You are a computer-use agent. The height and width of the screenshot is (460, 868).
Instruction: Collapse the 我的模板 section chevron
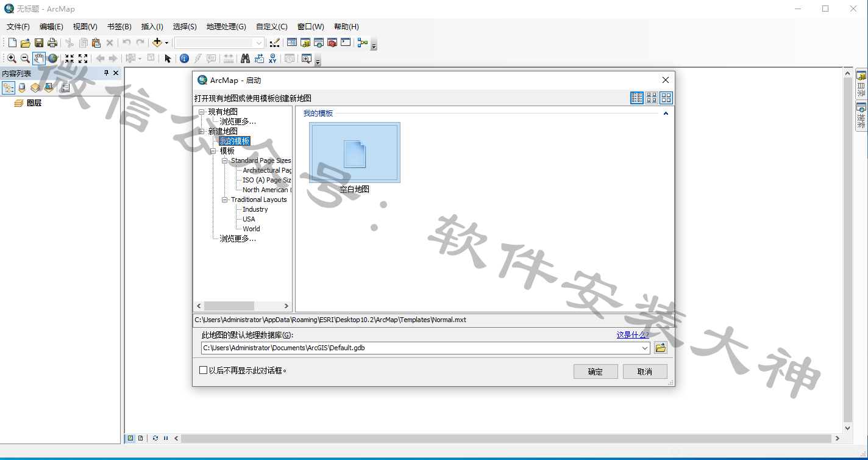coord(666,113)
